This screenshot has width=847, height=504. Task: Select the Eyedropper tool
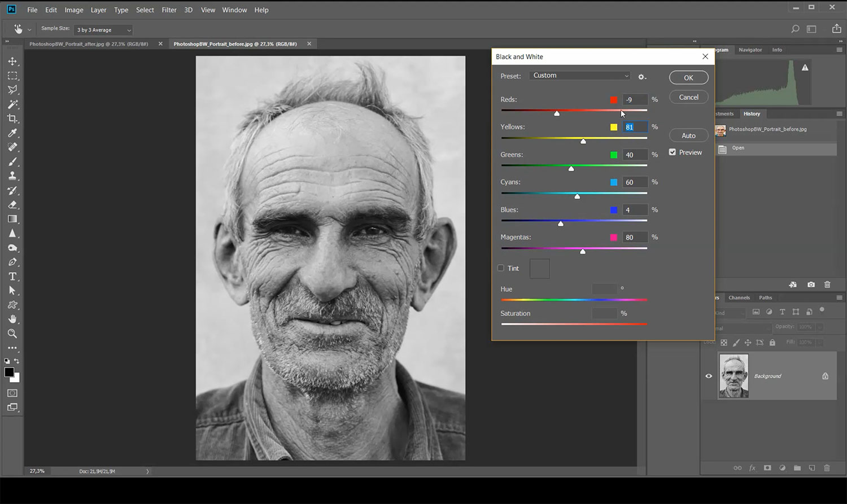[x=12, y=133]
